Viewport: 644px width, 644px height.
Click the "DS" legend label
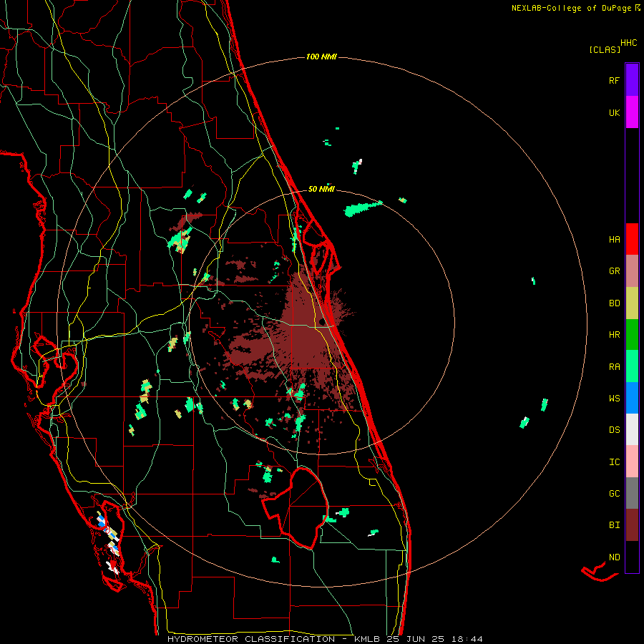click(x=614, y=429)
